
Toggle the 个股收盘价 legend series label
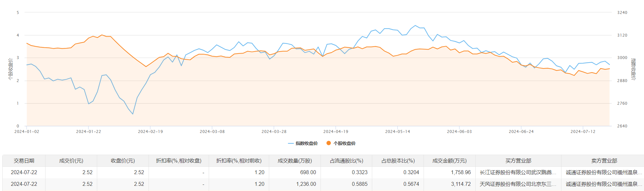344,143
